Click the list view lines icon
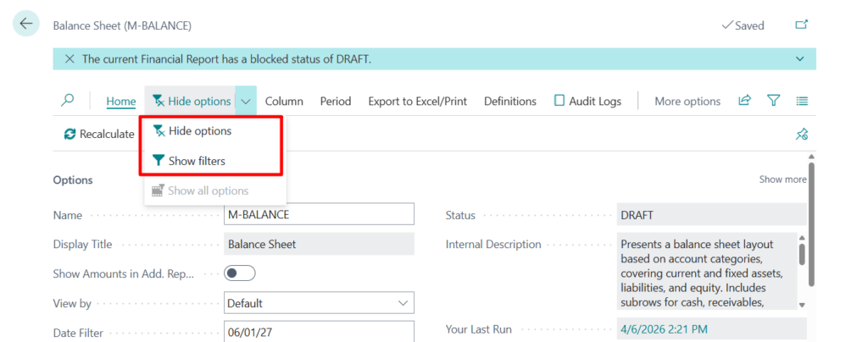 click(802, 101)
